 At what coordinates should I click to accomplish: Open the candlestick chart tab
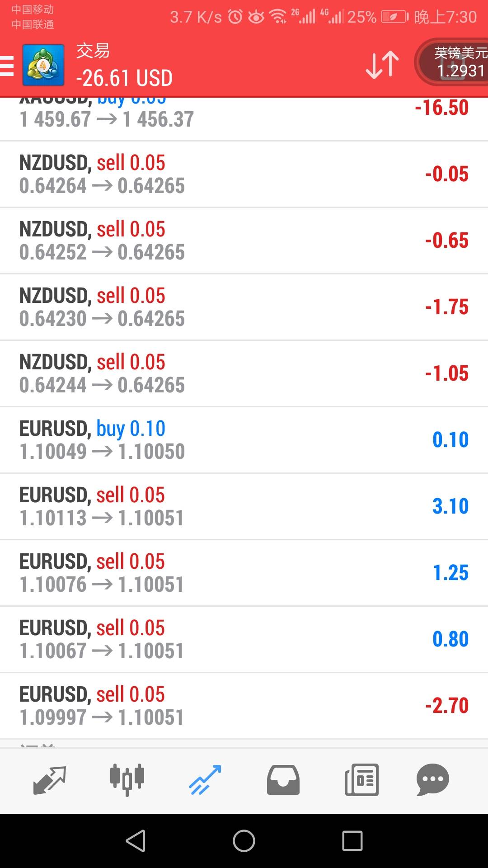(x=127, y=780)
